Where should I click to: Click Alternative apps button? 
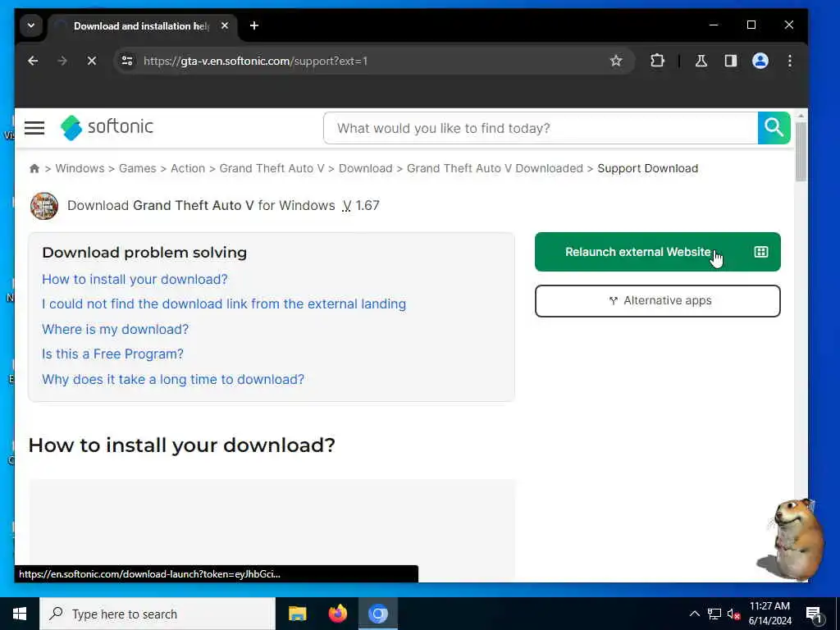tap(657, 300)
